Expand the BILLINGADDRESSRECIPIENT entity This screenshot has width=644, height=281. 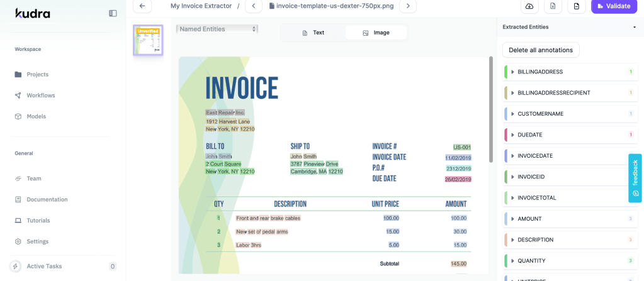512,92
